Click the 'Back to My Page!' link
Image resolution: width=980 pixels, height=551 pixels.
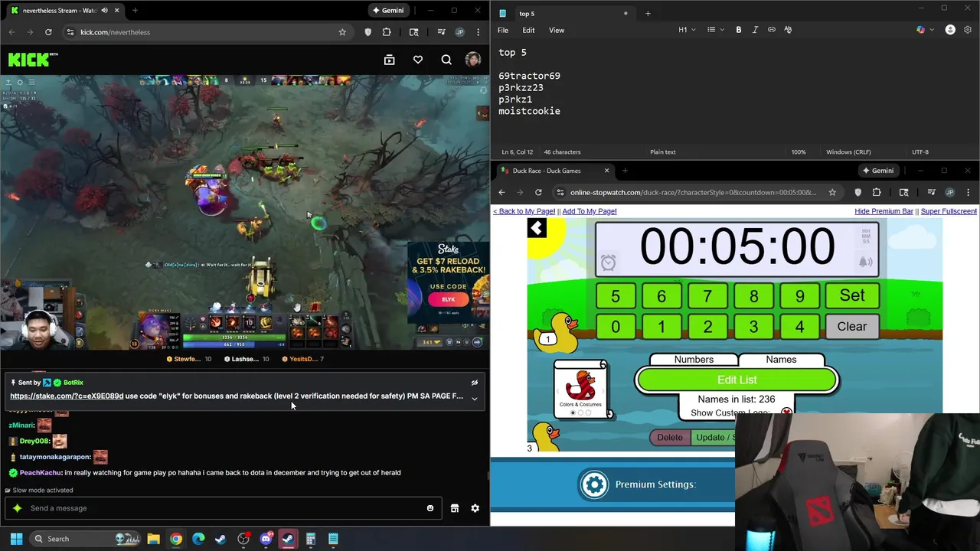524,211
